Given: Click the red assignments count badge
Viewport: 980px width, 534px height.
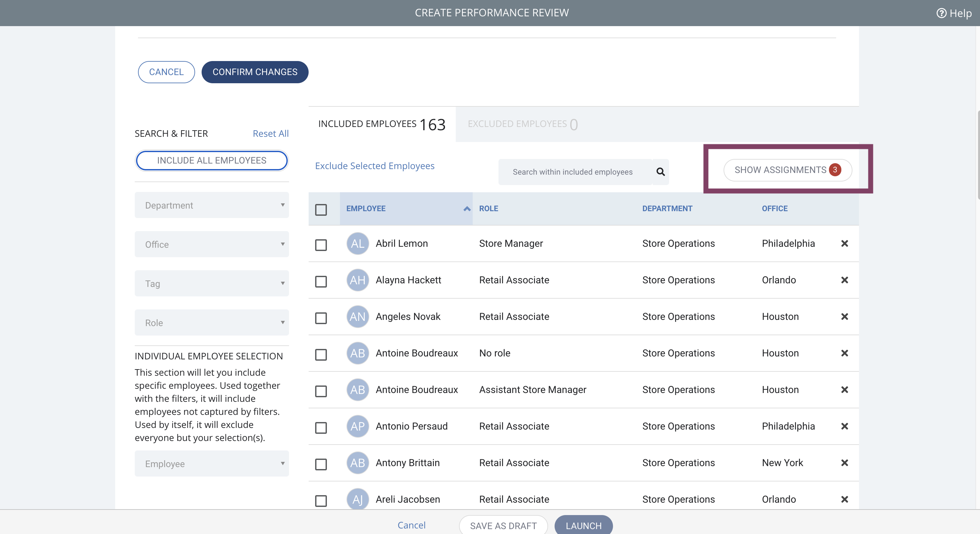Looking at the screenshot, I should point(835,170).
